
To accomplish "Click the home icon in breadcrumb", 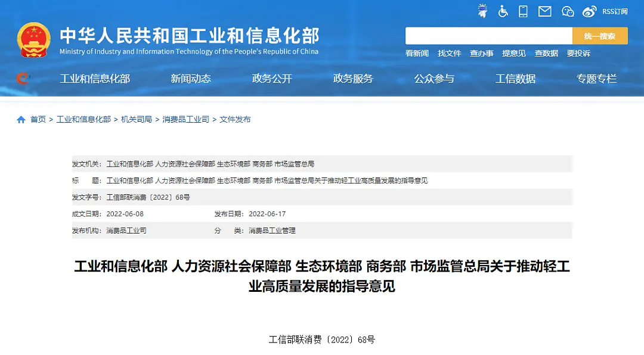I will tap(21, 120).
